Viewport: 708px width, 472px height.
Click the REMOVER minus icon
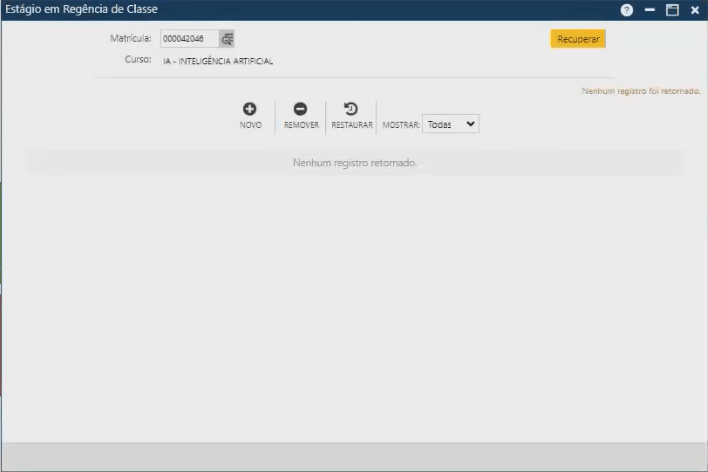click(x=300, y=109)
